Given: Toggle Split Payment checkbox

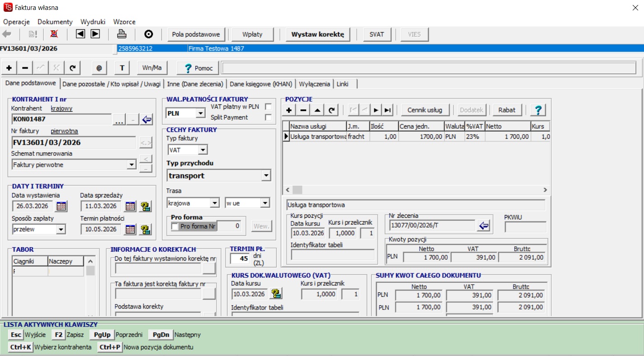Looking at the screenshot, I should coord(268,117).
